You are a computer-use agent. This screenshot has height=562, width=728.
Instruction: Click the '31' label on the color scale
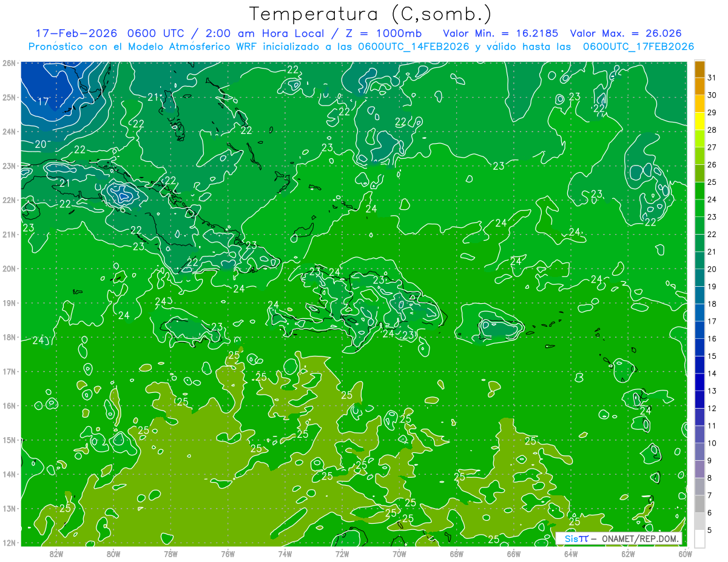[x=712, y=78]
